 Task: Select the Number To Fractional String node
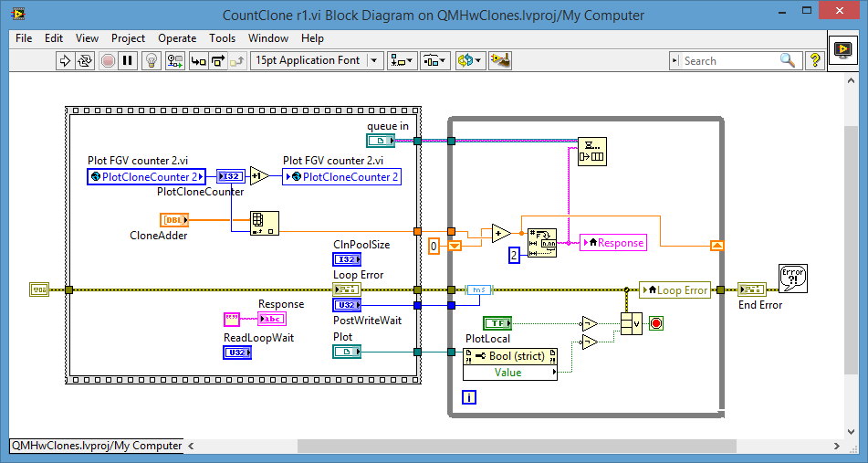point(542,243)
